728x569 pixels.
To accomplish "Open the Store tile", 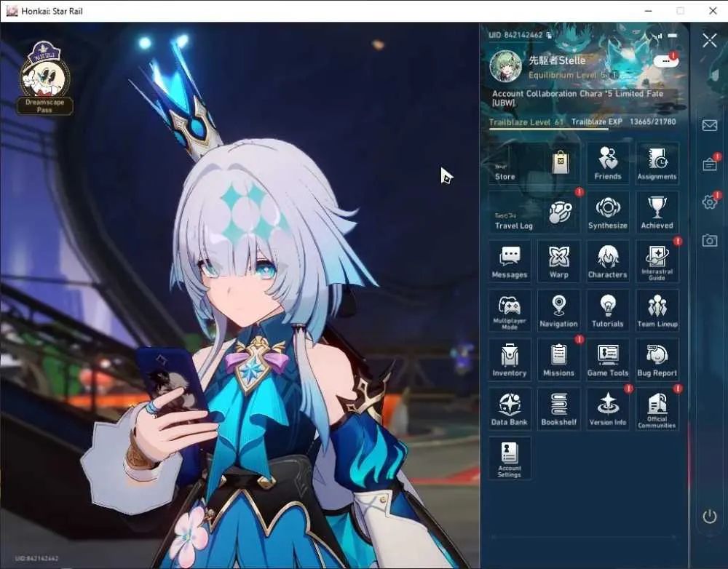I will click(x=534, y=163).
